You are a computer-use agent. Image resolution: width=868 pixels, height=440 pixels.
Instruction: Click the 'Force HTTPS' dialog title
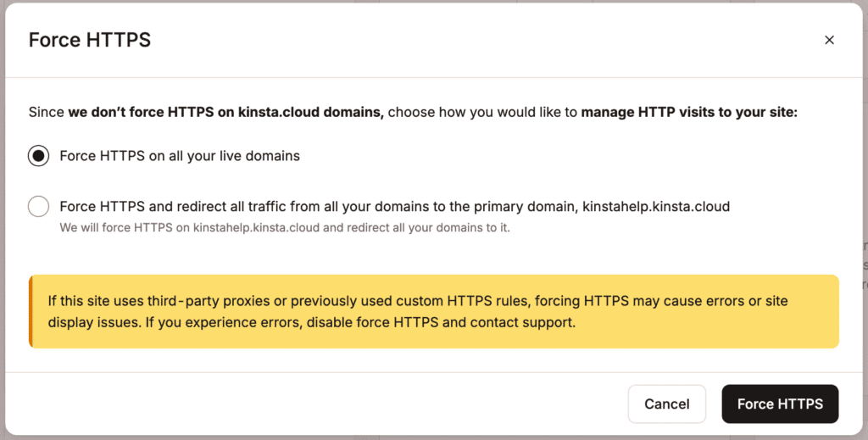point(90,40)
